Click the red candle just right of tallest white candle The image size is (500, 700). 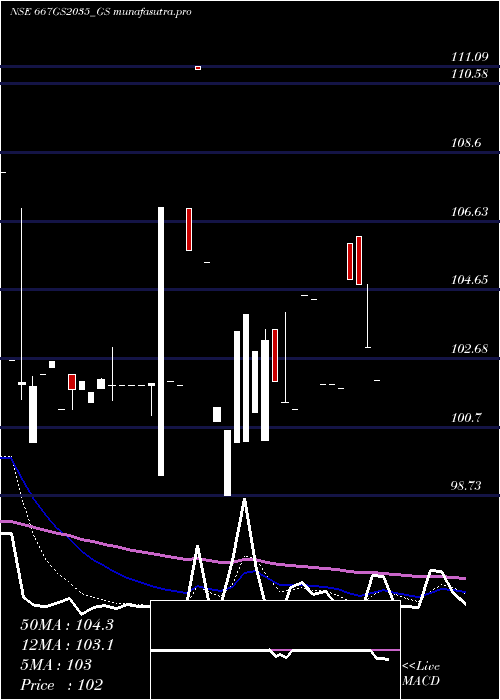[x=189, y=229]
